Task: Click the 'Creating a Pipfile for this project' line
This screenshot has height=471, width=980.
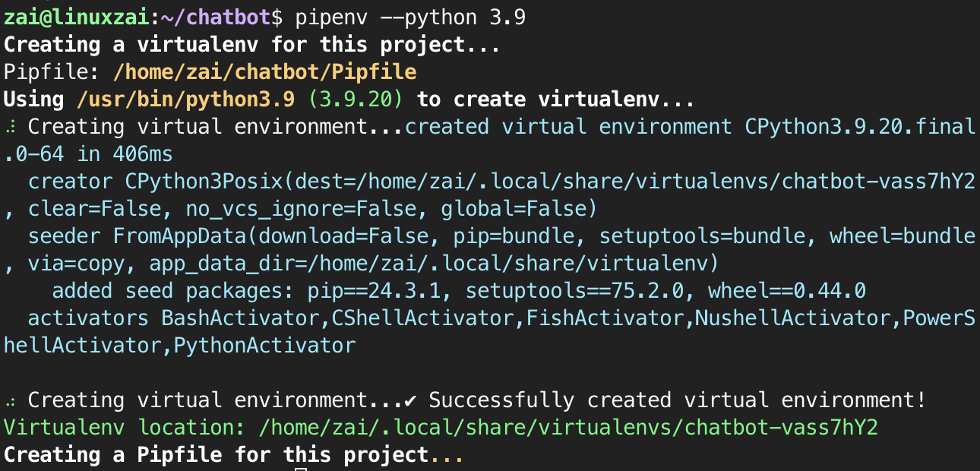Action: [x=228, y=454]
